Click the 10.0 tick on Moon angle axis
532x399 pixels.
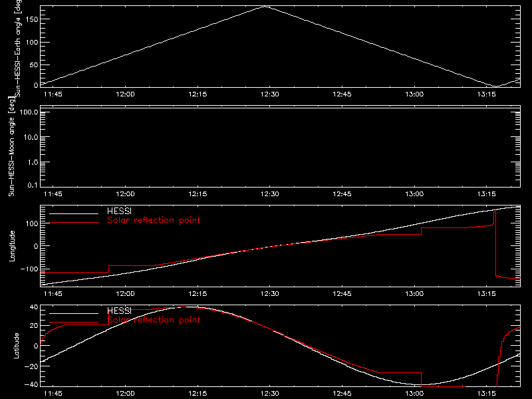[x=31, y=137]
